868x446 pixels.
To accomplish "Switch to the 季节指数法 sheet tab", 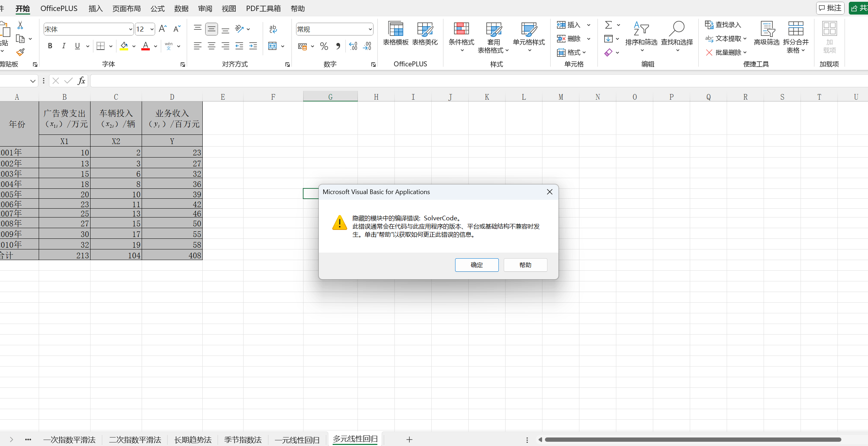I will click(x=243, y=440).
